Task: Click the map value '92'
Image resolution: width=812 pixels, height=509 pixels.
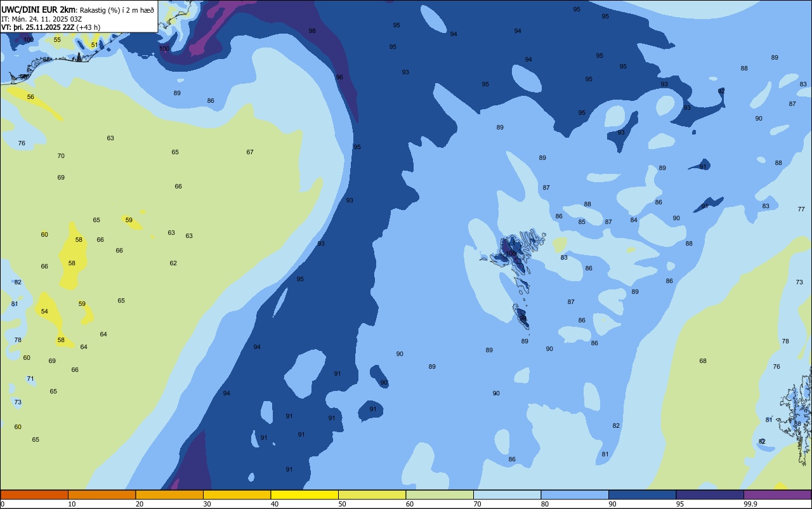Action: pyautogui.click(x=721, y=91)
